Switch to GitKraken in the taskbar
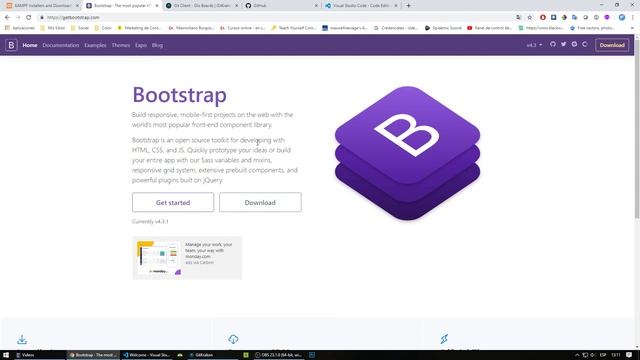This screenshot has width=640, height=360. tap(201, 355)
